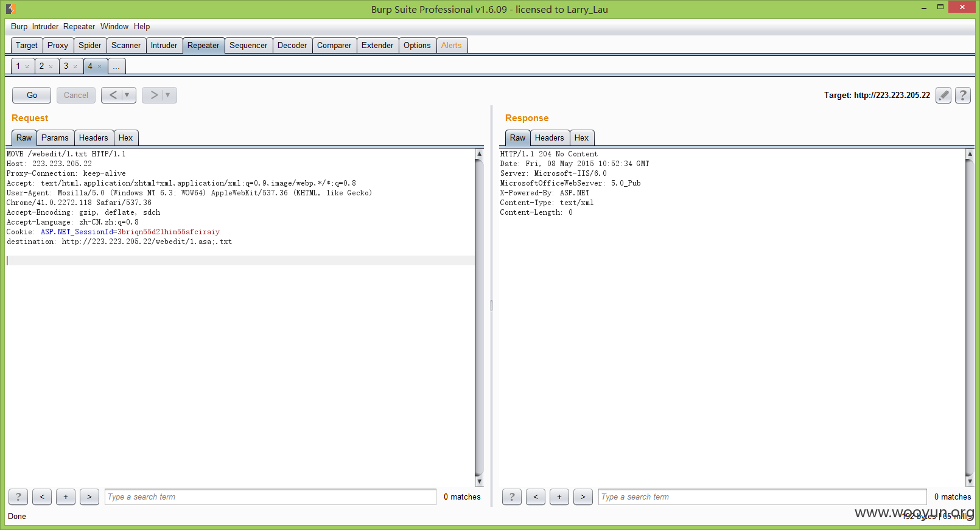Open response search help question-mark button
The height and width of the screenshot is (530, 980).
tap(512, 497)
